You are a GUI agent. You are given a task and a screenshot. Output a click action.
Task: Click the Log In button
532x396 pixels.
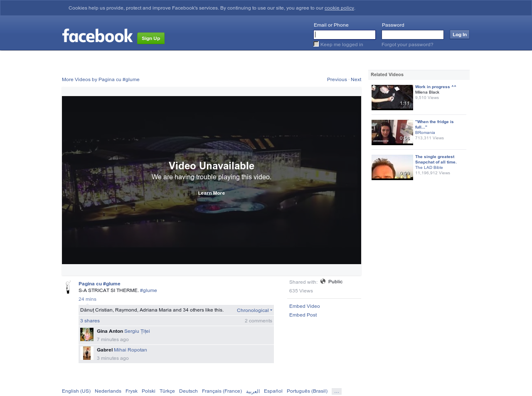pos(460,35)
